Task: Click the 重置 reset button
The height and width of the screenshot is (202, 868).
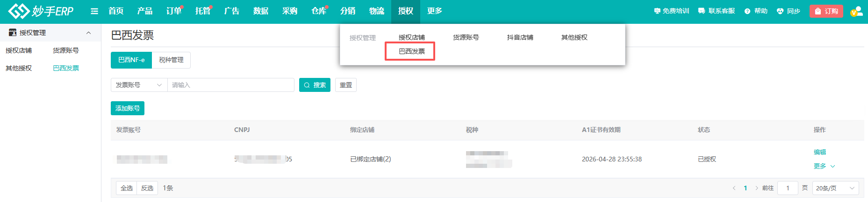Action: click(346, 85)
